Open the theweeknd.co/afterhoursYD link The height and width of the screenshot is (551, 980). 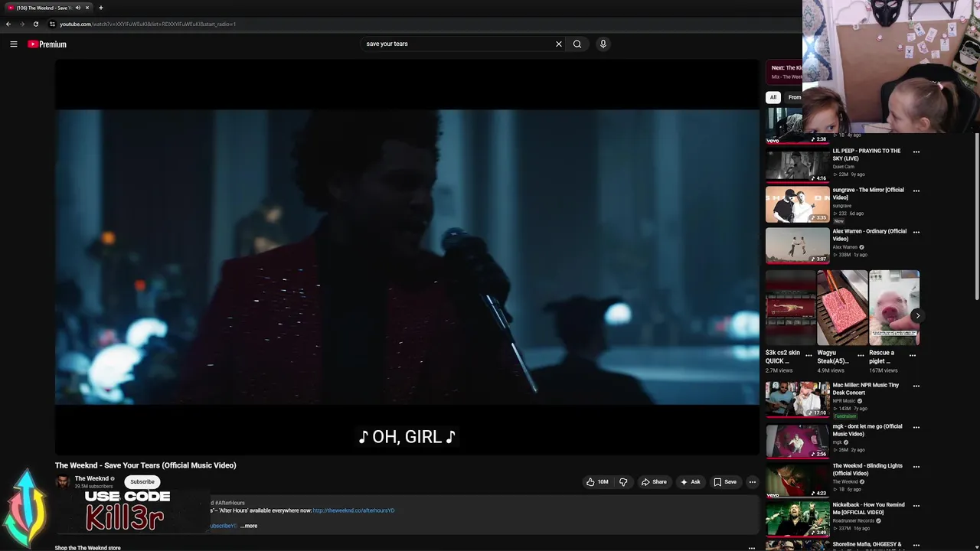pos(354,510)
